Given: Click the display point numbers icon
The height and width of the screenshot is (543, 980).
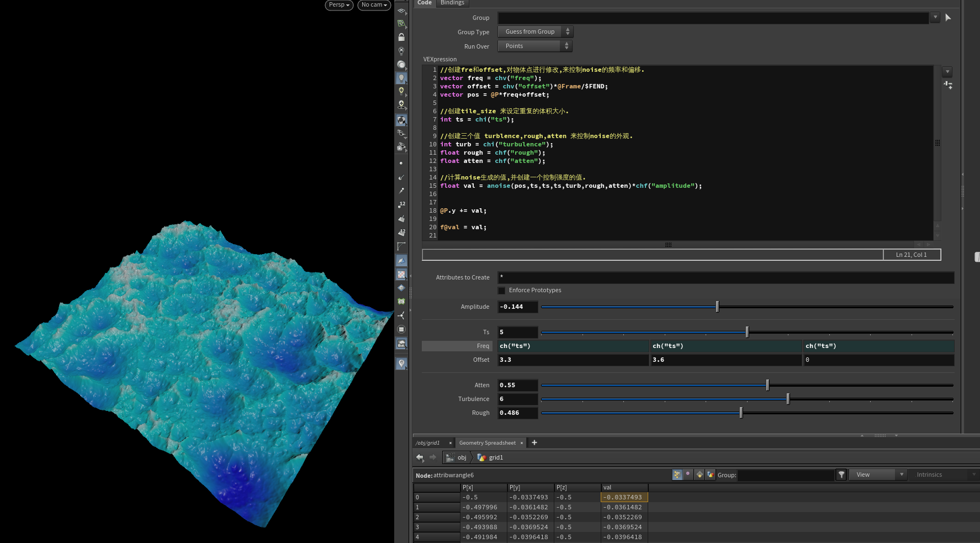Looking at the screenshot, I should point(401,204).
